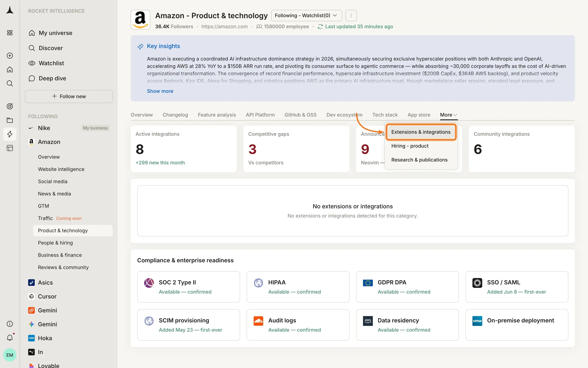Select Cursor in Following list
Viewport: 588px width, 368px height.
pyautogui.click(x=69, y=296)
